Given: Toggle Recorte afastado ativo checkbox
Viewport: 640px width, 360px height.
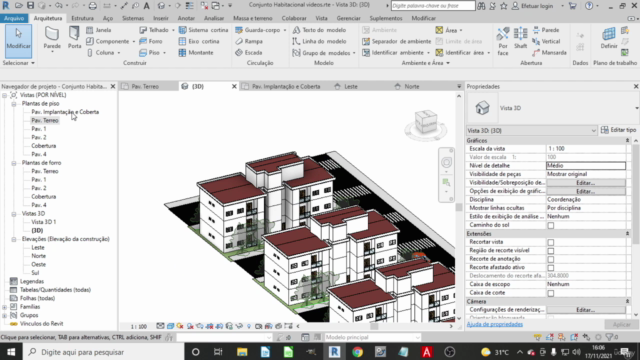Looking at the screenshot, I should [x=551, y=268].
